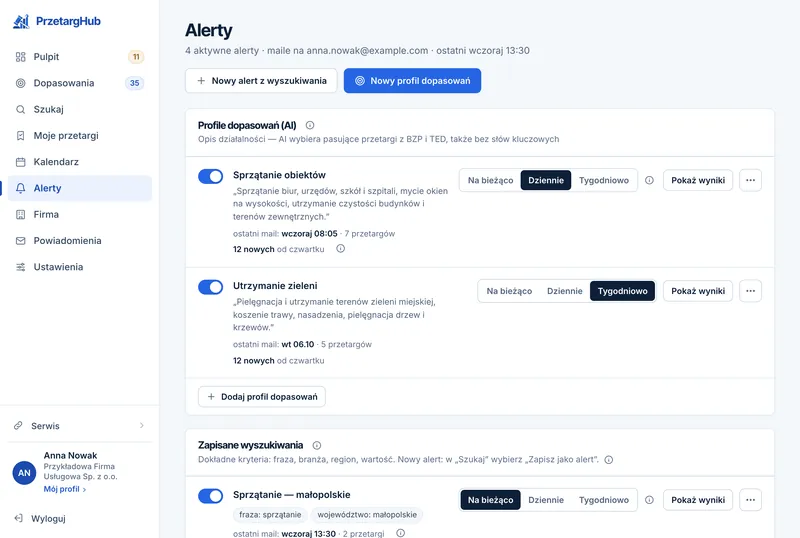Open Dopasowania in the sidebar
The image size is (800, 538).
[80, 83]
